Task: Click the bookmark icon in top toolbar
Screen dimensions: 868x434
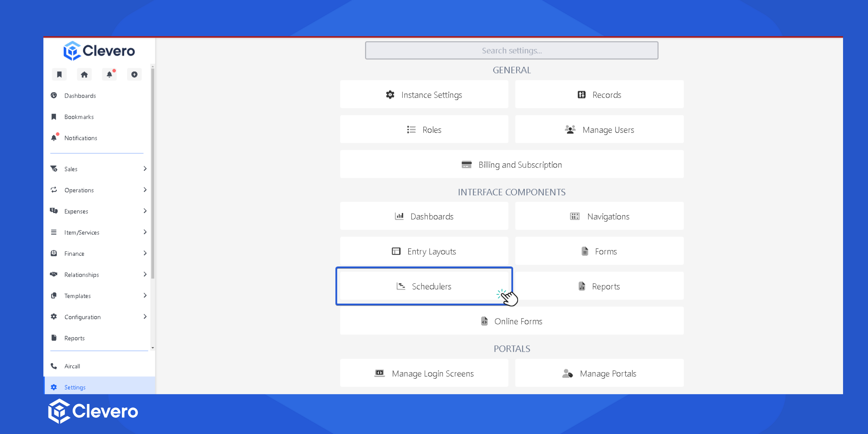Action: (x=59, y=75)
